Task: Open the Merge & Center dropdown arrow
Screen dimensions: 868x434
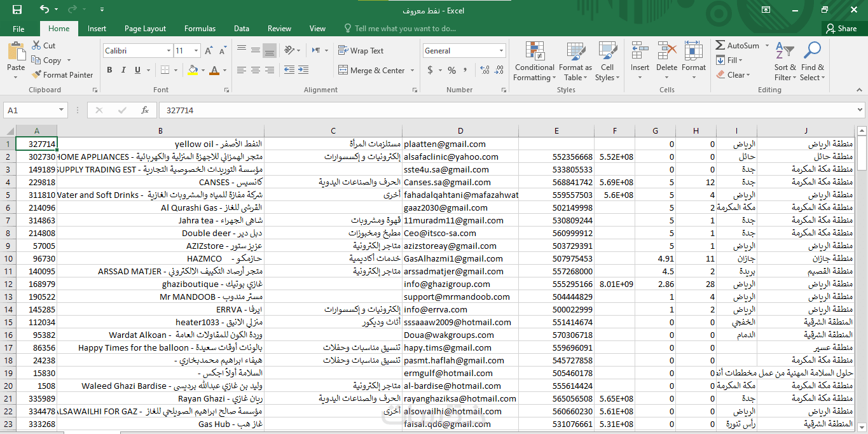Action: click(411, 71)
